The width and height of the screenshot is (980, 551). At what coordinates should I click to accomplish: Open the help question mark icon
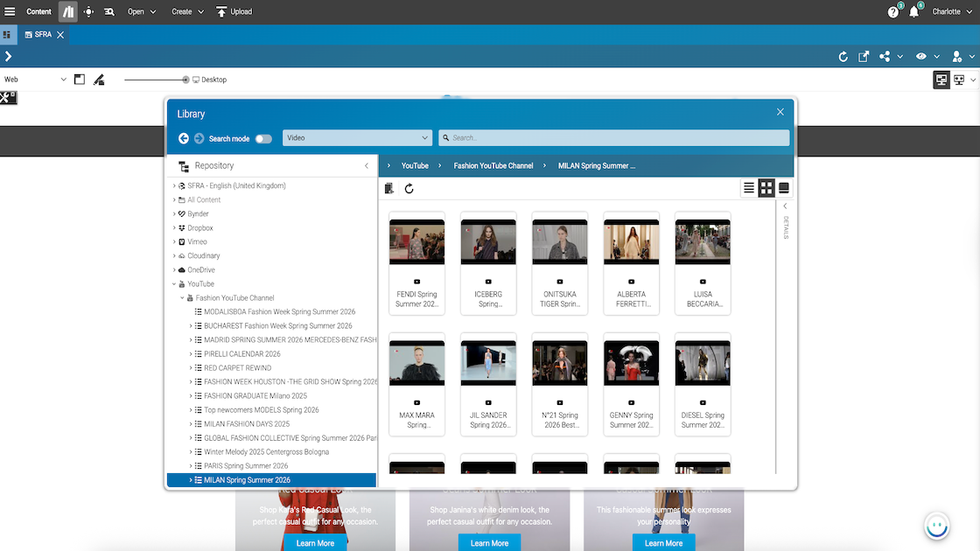click(892, 12)
